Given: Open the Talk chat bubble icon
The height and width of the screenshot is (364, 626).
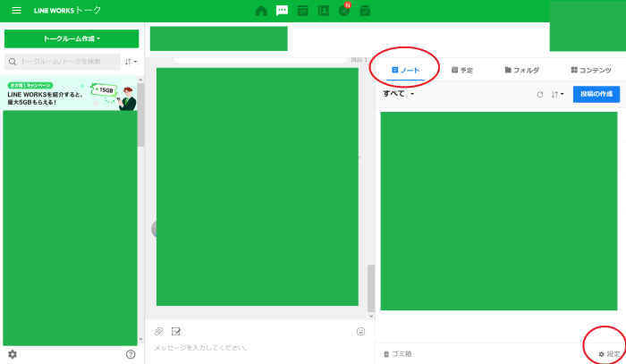Looking at the screenshot, I should pos(283,11).
